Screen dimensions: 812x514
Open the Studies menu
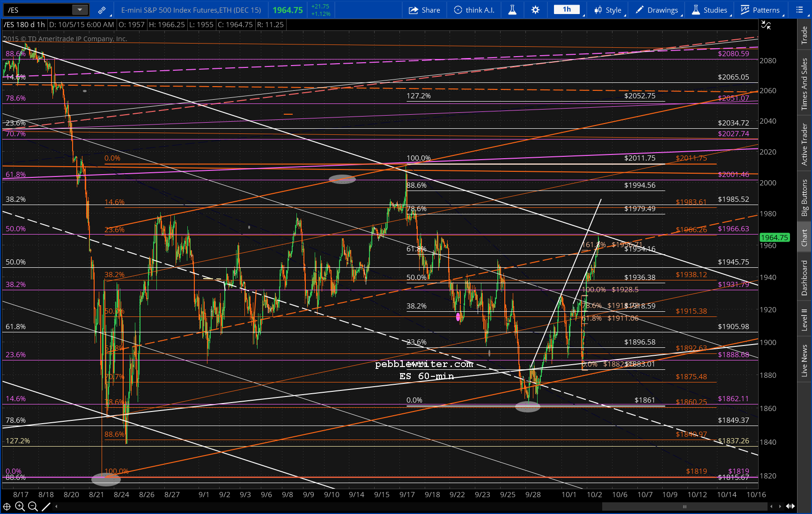point(710,10)
